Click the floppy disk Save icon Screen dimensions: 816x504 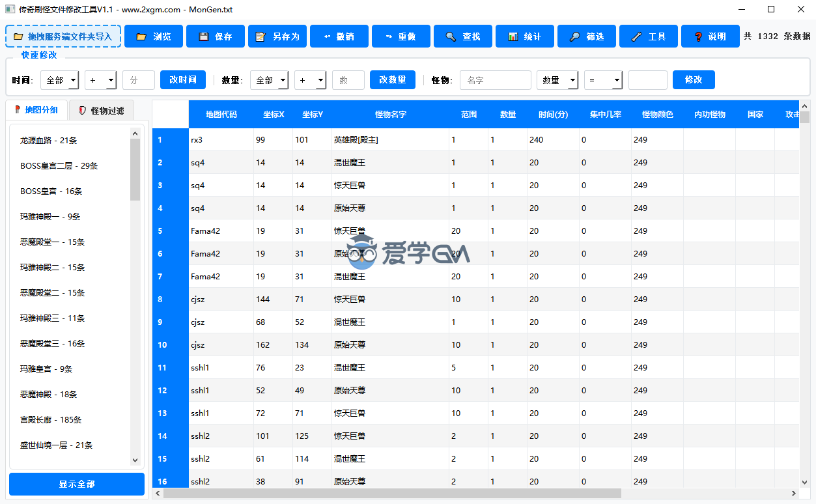click(203, 36)
